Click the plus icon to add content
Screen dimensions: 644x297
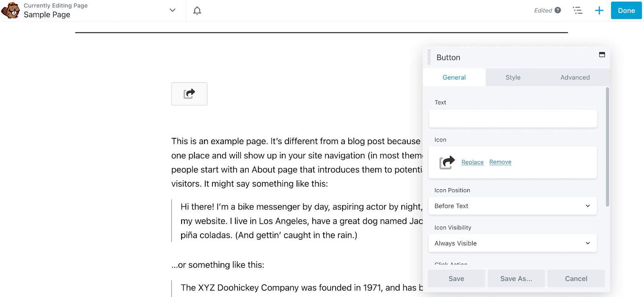(x=599, y=10)
